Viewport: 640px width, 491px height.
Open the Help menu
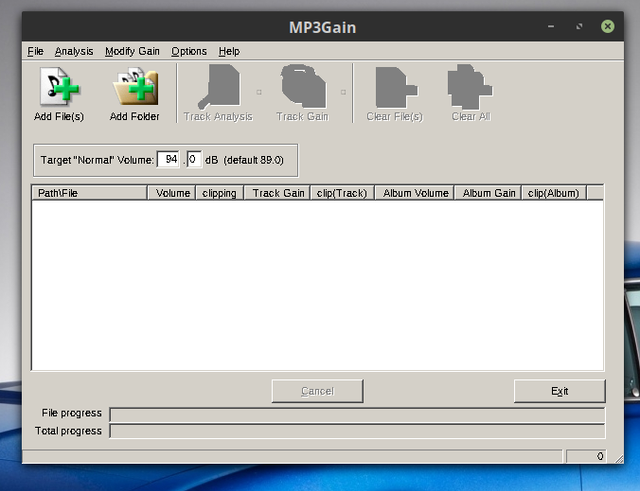pos(229,51)
